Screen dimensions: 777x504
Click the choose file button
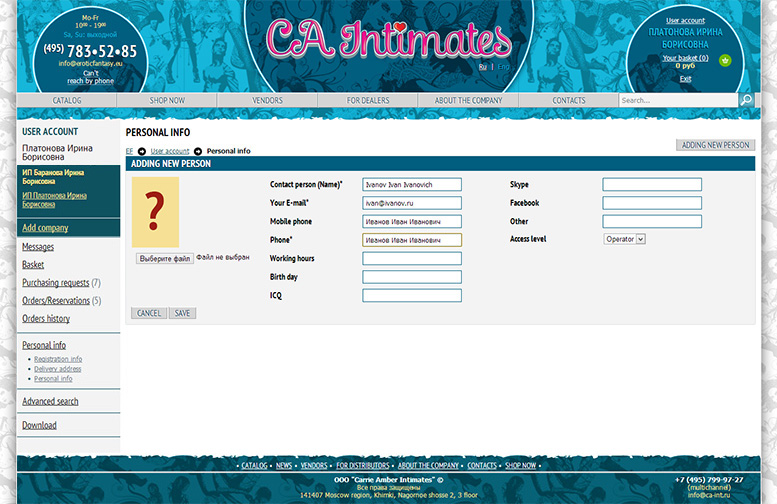[x=165, y=258]
